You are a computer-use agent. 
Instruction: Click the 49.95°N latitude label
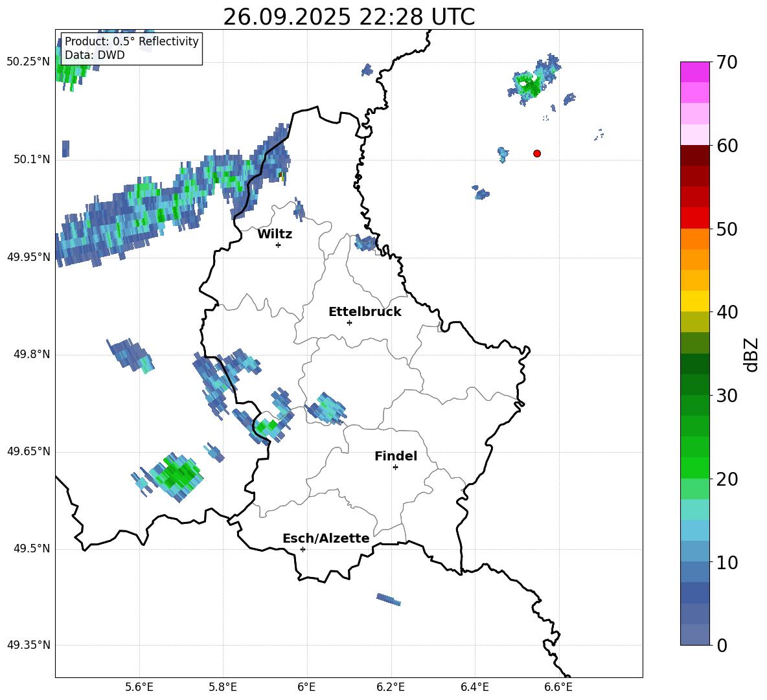[28, 257]
